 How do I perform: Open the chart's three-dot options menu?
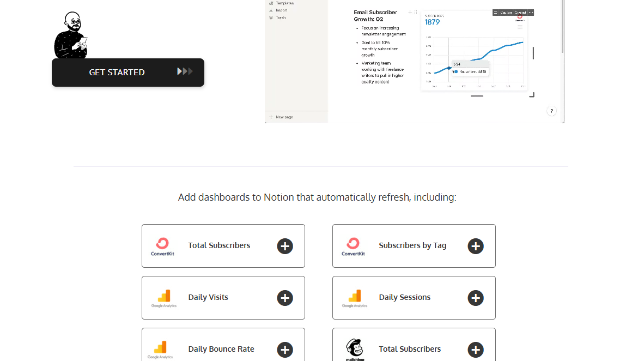point(531,13)
